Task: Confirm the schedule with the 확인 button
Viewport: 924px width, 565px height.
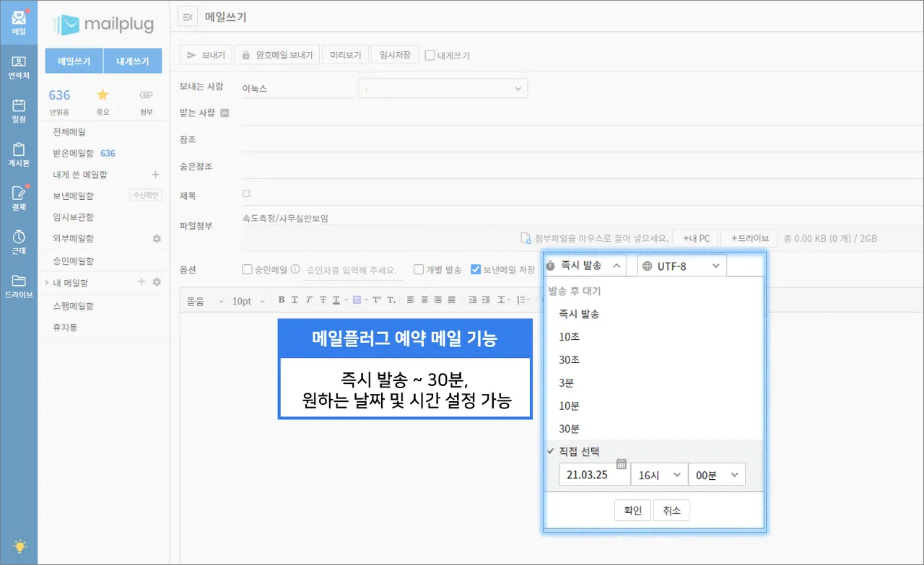Action: 632,510
